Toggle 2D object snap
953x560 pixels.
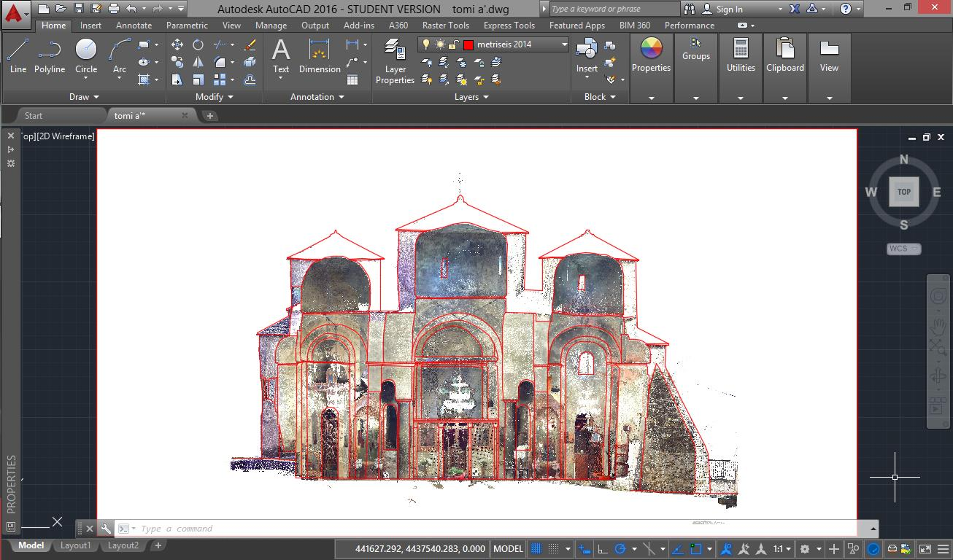point(696,548)
